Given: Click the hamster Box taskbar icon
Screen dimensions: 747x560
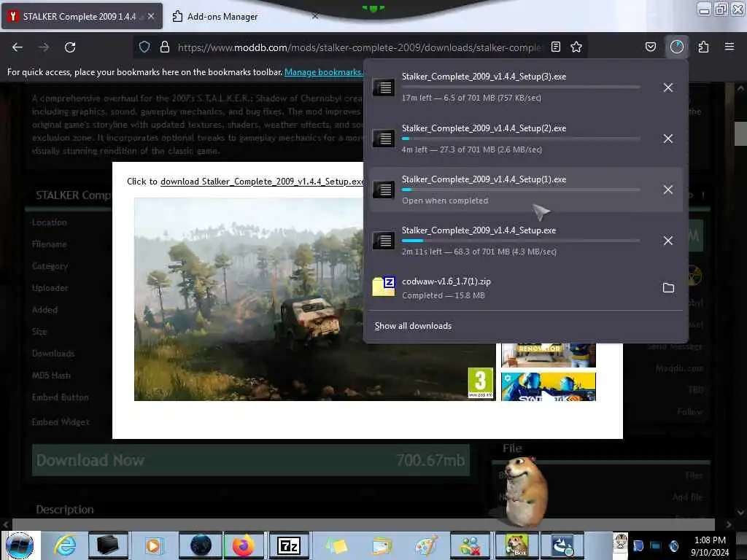Looking at the screenshot, I should tap(517, 545).
